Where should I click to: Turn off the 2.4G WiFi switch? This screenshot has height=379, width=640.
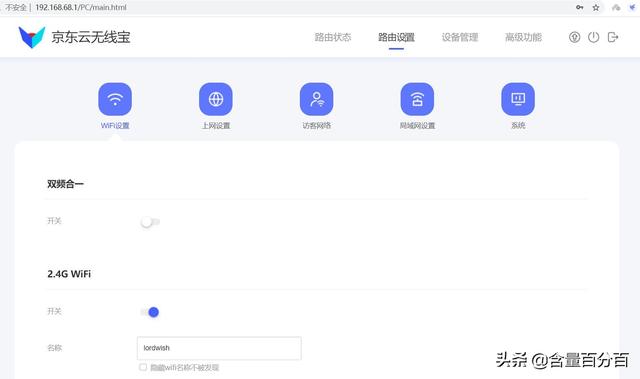150,312
